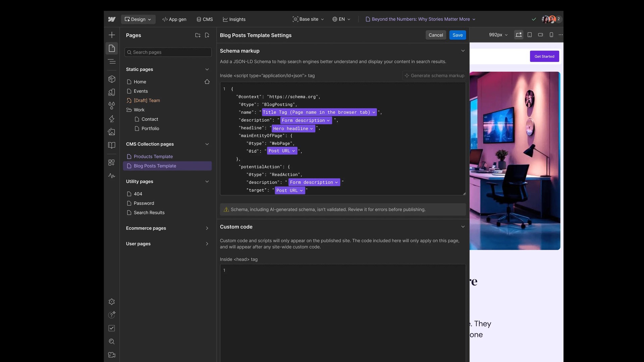Switch to the Insights tab

(x=234, y=19)
